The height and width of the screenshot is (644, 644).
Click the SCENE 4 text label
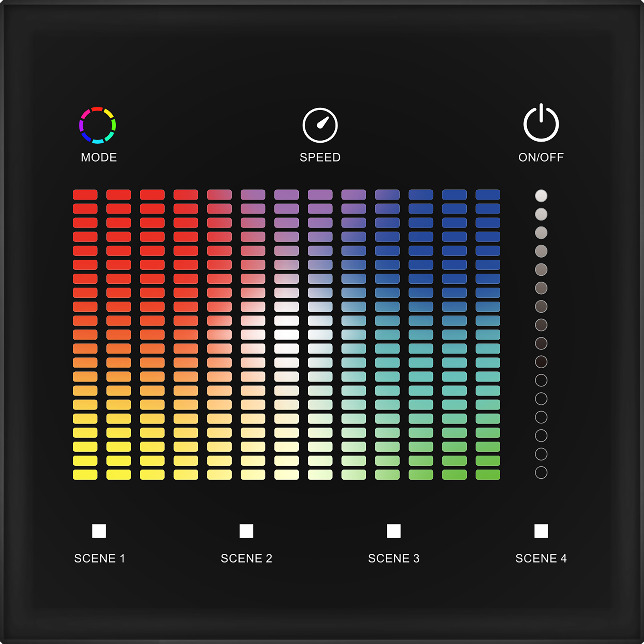point(541,558)
